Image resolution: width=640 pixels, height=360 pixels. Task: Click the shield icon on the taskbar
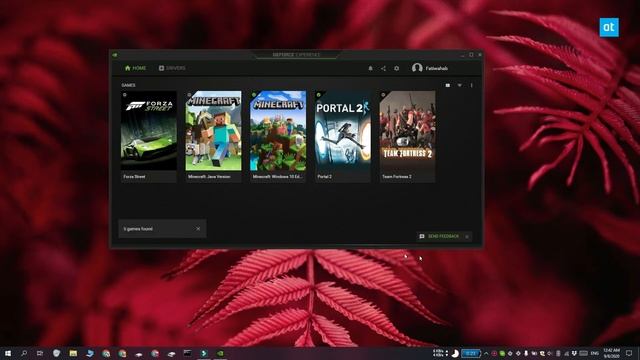point(56,353)
